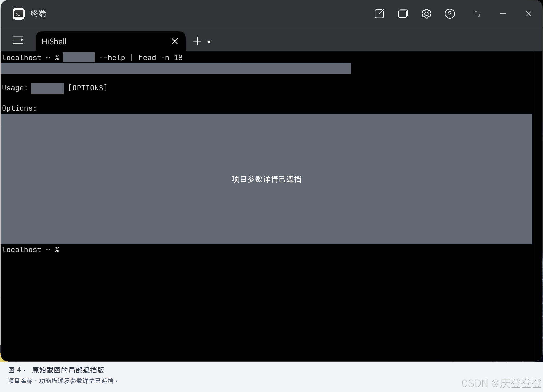Image resolution: width=543 pixels, height=392 pixels.
Task: Close the HiShell tab
Action: click(x=175, y=41)
